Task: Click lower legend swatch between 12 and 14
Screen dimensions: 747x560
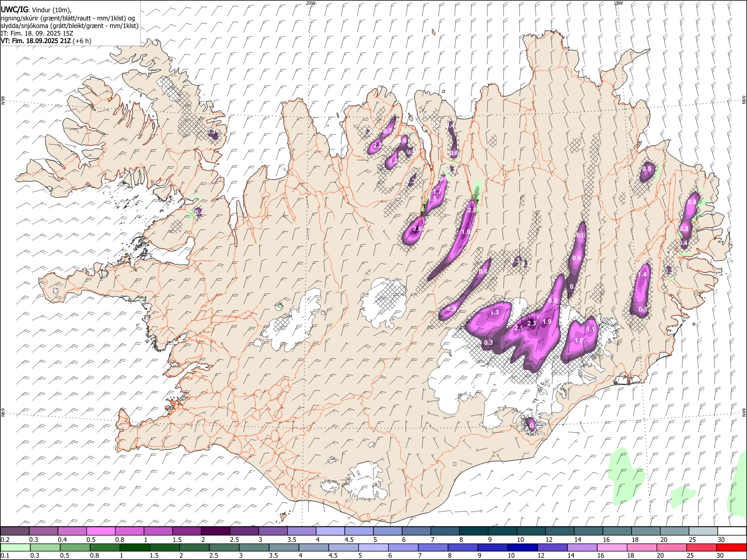Action: [x=552, y=547]
